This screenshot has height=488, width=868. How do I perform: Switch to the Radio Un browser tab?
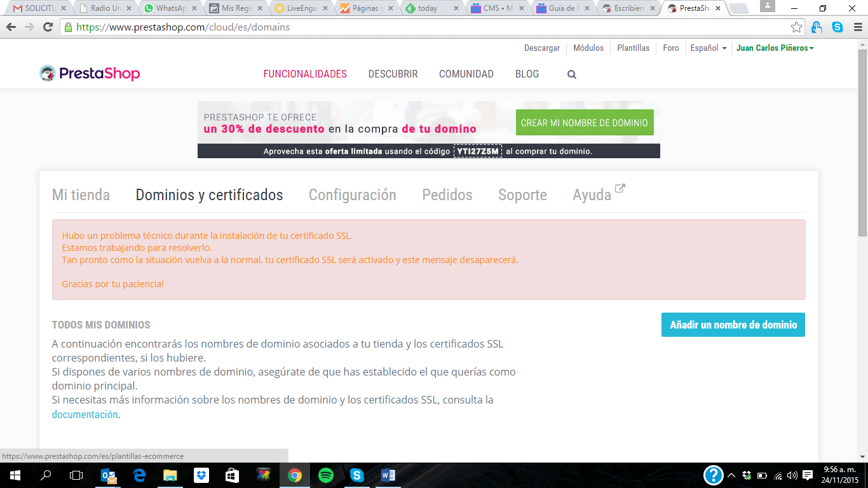(x=105, y=8)
